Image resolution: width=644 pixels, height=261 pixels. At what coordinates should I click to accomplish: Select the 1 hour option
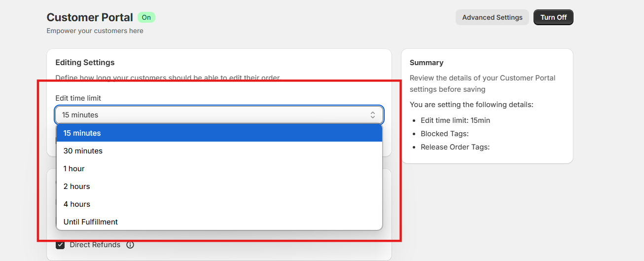pos(219,169)
